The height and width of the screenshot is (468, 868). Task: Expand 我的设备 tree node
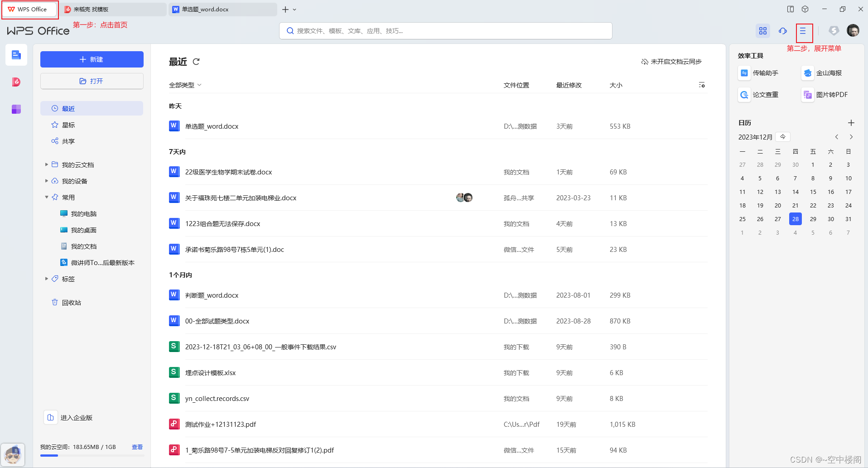tap(46, 181)
